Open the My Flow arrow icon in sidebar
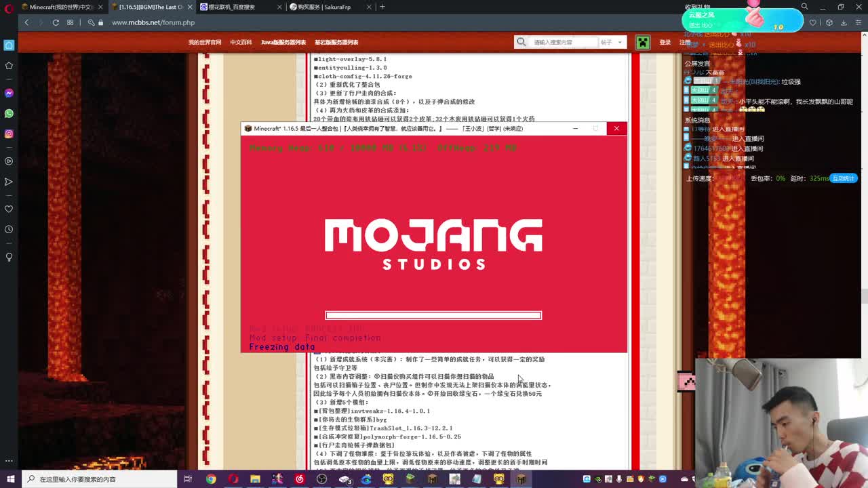 click(x=9, y=182)
